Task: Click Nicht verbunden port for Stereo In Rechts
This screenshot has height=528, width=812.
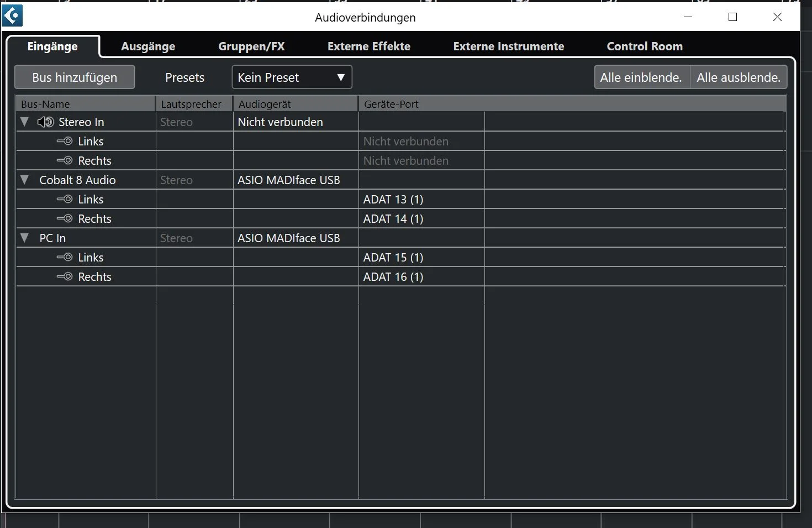Action: coord(421,160)
